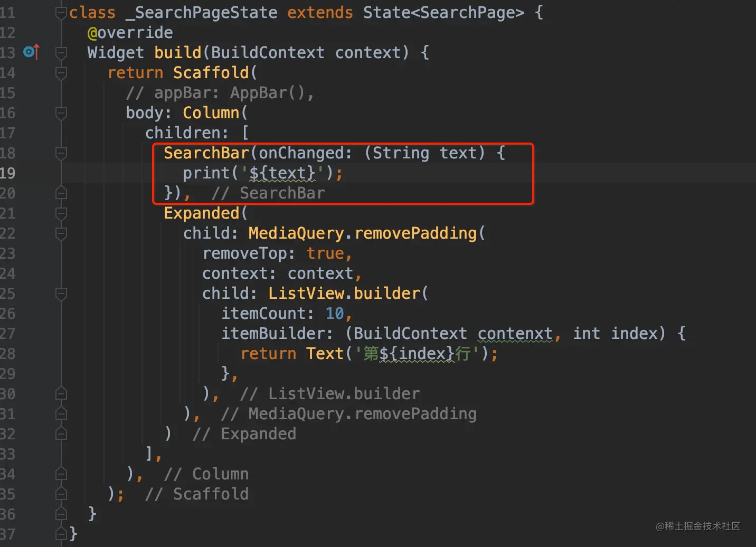Click the extends keyword on line 11
Image resolution: width=756 pixels, height=547 pixels.
(x=320, y=13)
